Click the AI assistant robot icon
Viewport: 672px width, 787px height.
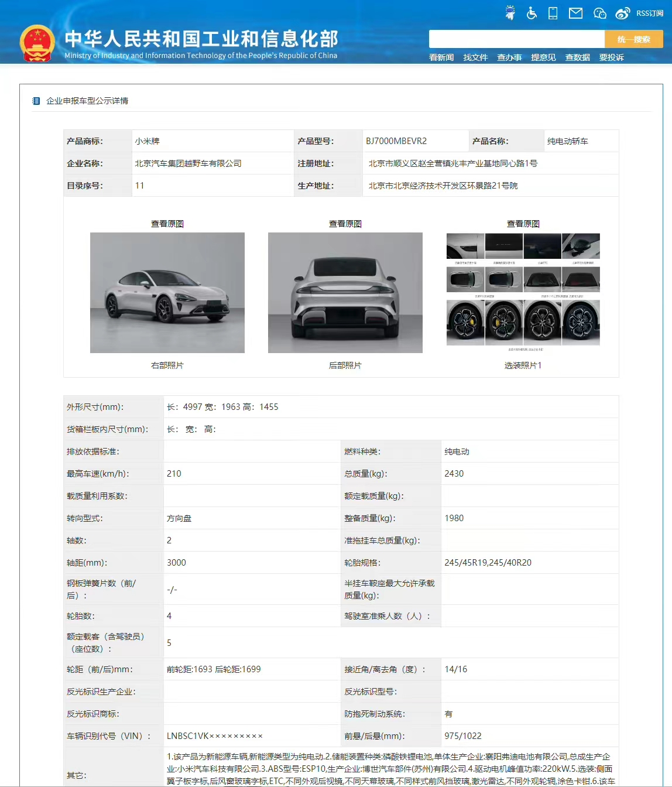[x=509, y=12]
